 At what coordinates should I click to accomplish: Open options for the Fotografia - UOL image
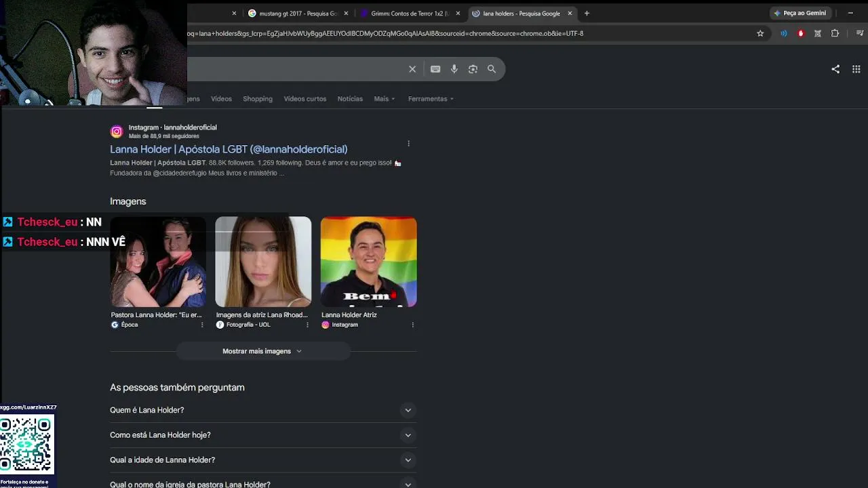[x=307, y=325]
